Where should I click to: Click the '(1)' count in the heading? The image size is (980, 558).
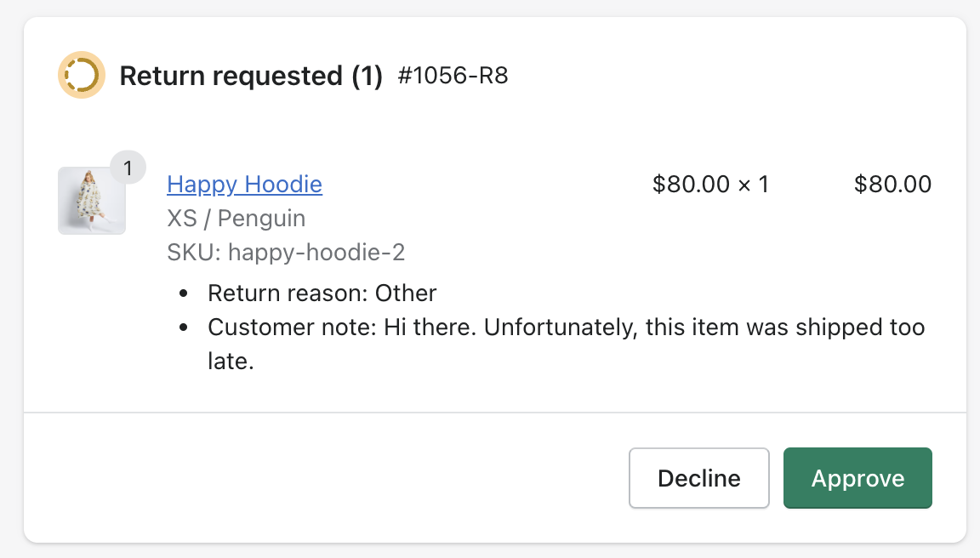(x=367, y=76)
